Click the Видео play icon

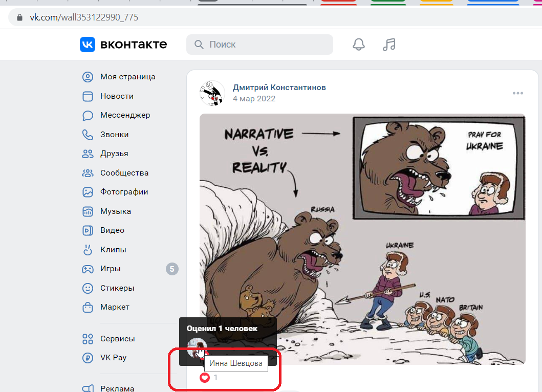(88, 230)
